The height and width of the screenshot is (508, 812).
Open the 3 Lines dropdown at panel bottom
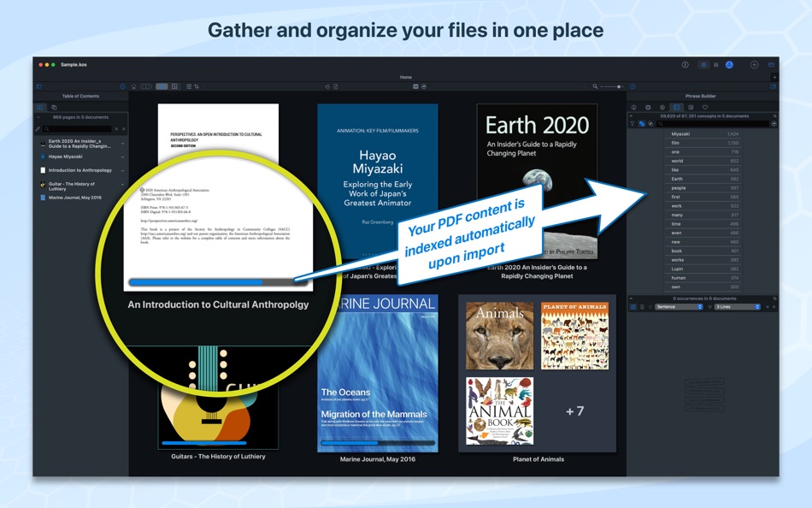pos(737,306)
